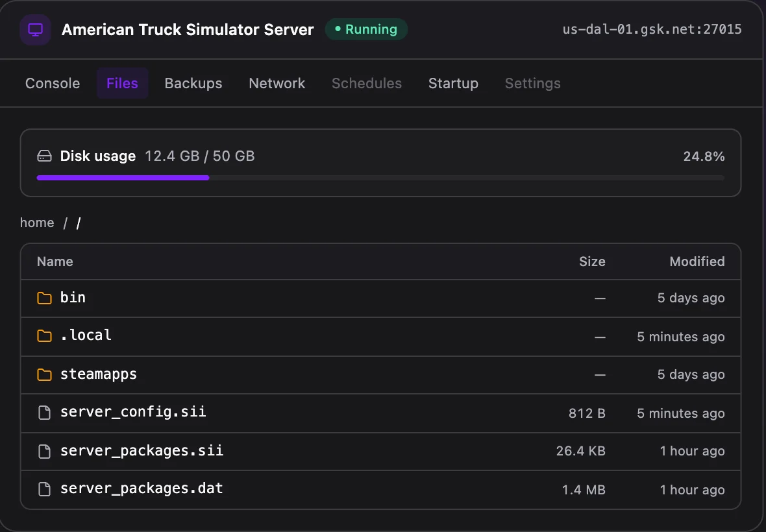Click the 12.4 GB / 50 GB text

click(200, 156)
